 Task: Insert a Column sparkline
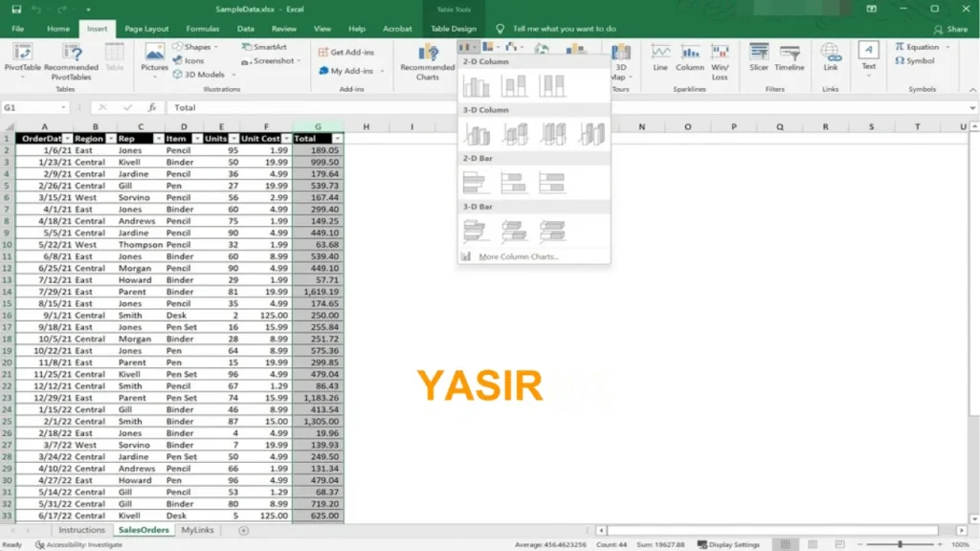point(689,57)
